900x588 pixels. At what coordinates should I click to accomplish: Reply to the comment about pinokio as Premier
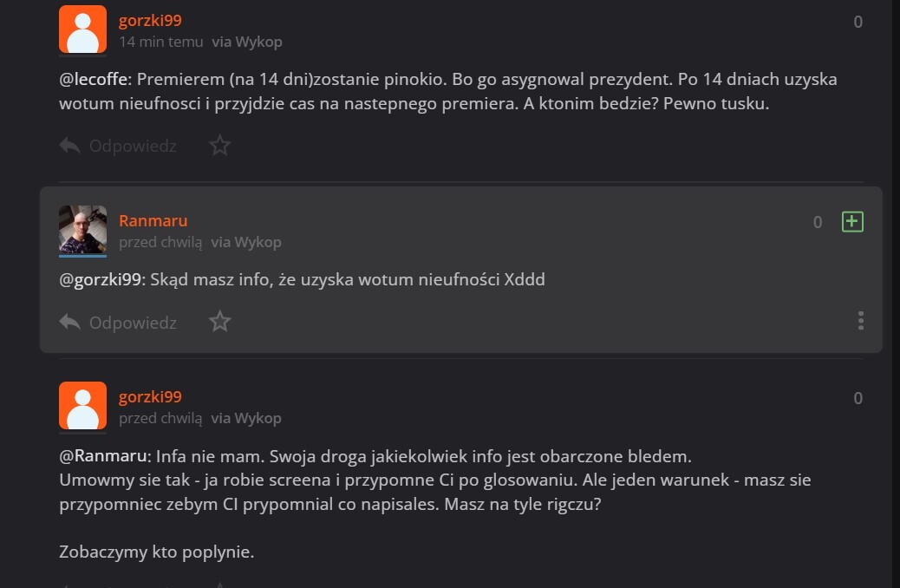[119, 146]
